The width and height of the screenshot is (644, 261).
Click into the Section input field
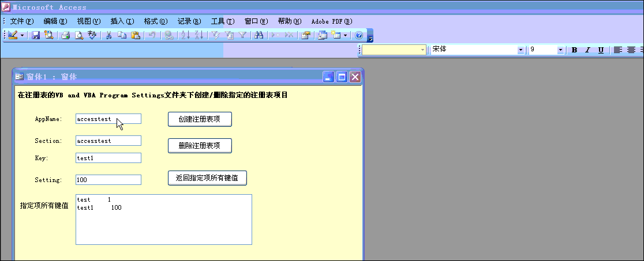point(108,141)
